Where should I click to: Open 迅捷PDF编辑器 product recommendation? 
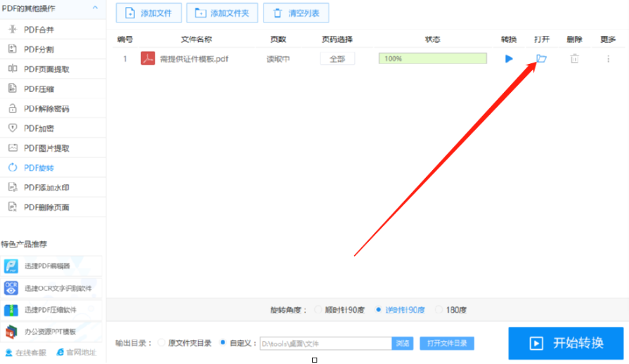pos(51,266)
